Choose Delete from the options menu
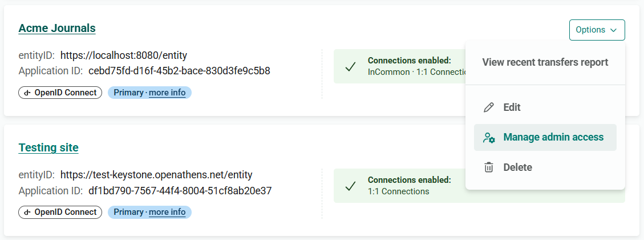The image size is (644, 240). tap(545, 167)
